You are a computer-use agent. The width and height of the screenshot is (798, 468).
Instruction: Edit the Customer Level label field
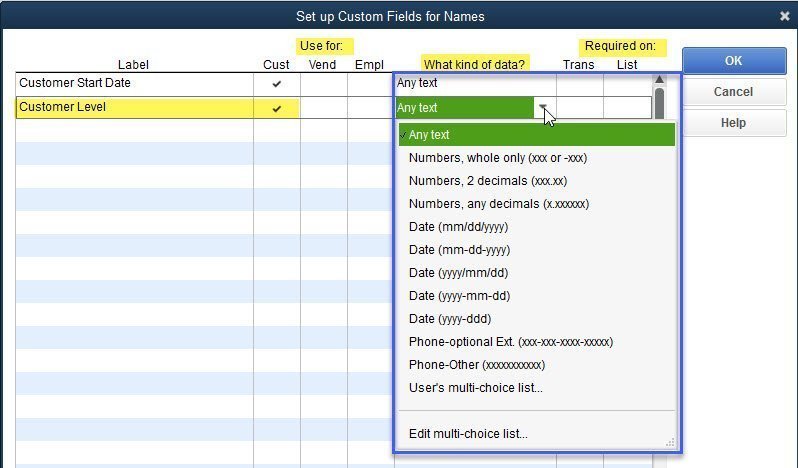(x=134, y=108)
